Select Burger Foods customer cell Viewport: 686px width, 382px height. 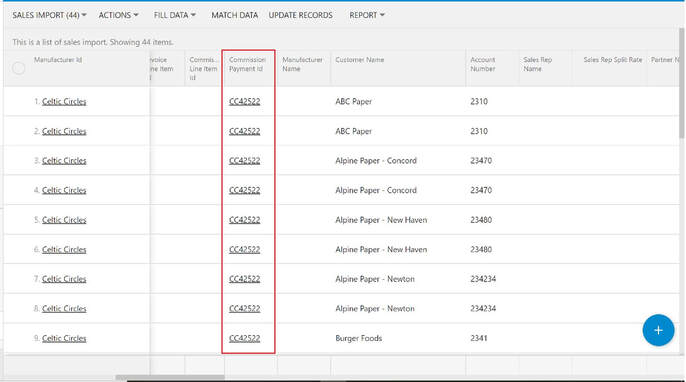tap(358, 338)
